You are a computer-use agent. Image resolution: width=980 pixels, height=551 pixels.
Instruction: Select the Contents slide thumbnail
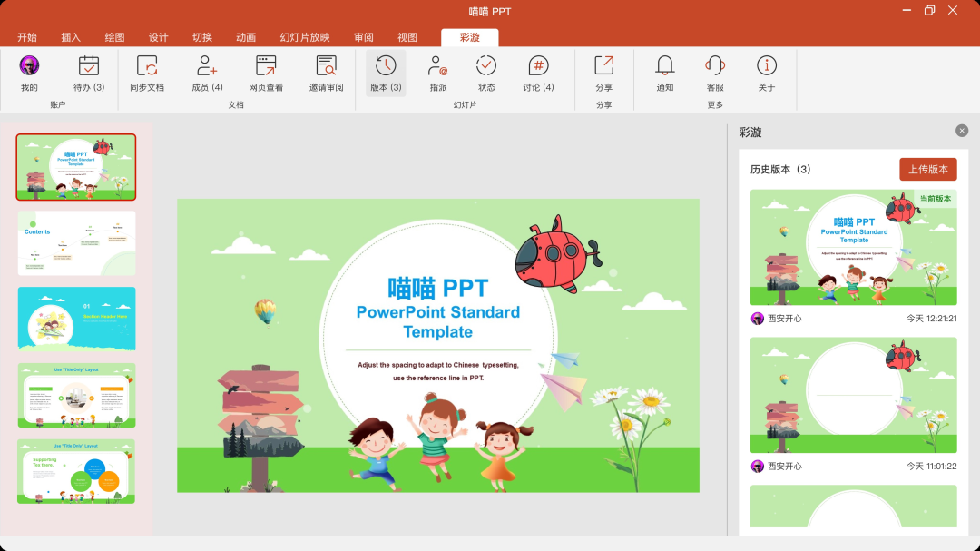pyautogui.click(x=76, y=242)
